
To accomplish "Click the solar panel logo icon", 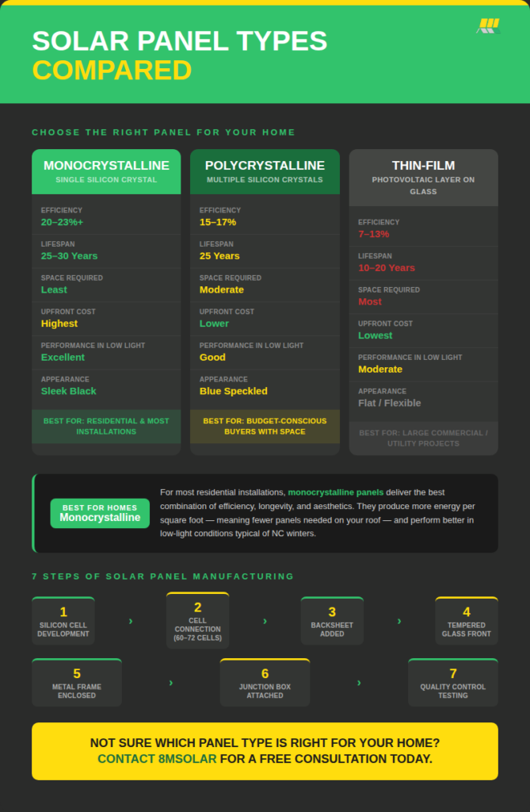I will 488,26.
